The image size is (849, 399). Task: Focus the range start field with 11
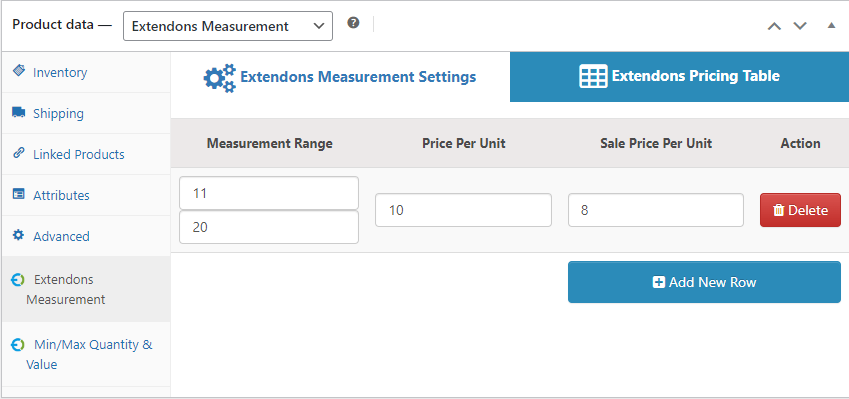(269, 193)
